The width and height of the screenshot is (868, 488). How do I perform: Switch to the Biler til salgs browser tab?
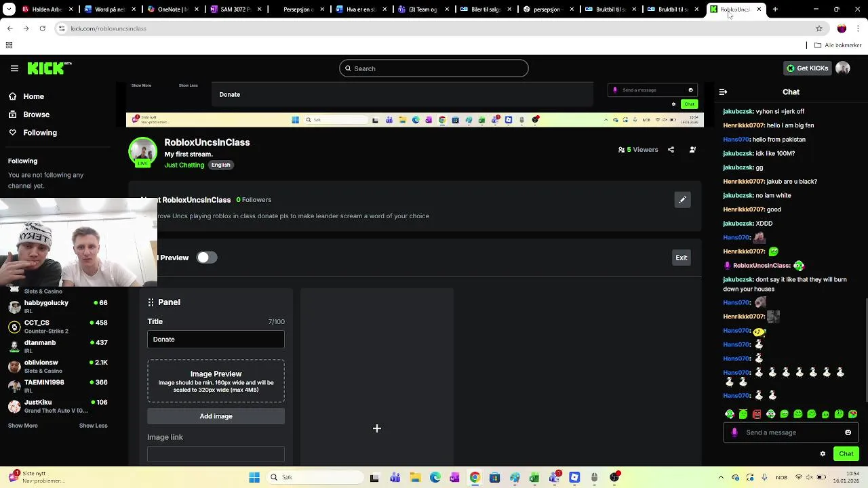coord(484,9)
